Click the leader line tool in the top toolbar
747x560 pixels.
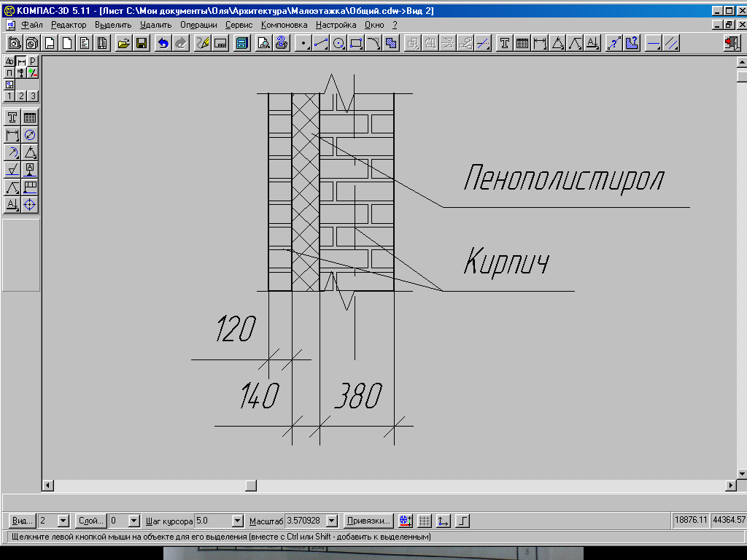[x=575, y=43]
